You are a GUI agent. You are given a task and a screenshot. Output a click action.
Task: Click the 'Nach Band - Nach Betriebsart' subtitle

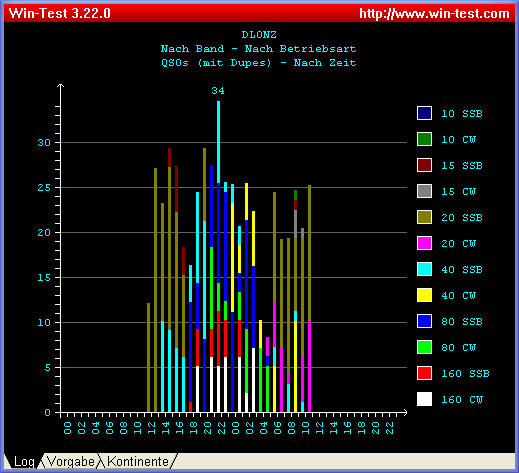258,49
